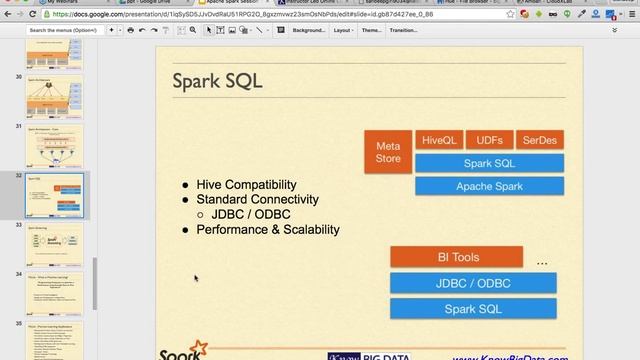Click the Insert image icon

click(232, 30)
